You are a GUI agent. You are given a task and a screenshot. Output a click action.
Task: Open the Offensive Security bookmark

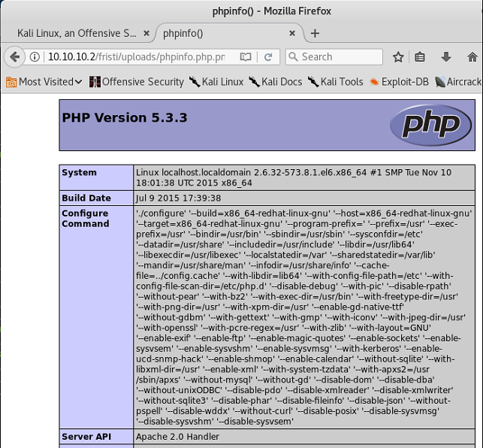coord(137,82)
